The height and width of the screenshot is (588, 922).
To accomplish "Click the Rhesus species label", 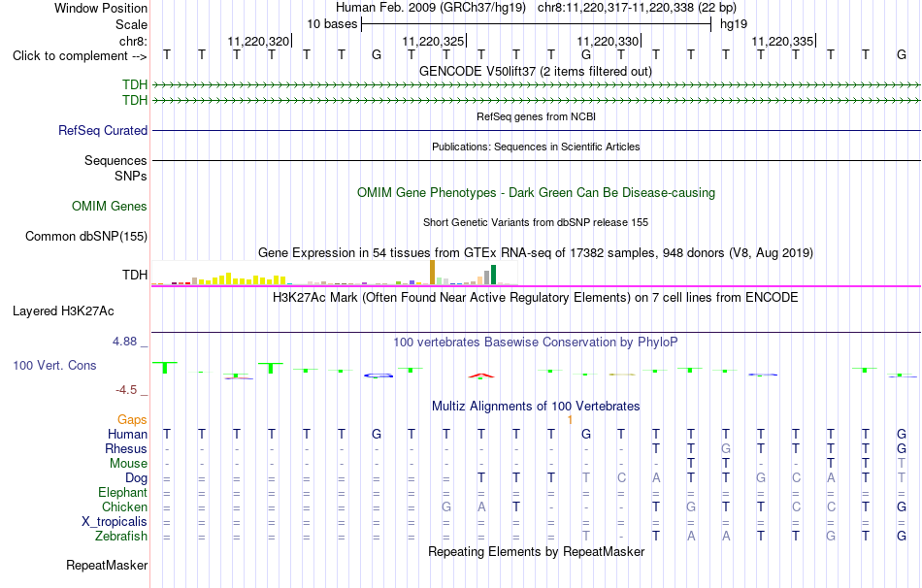I will (126, 448).
